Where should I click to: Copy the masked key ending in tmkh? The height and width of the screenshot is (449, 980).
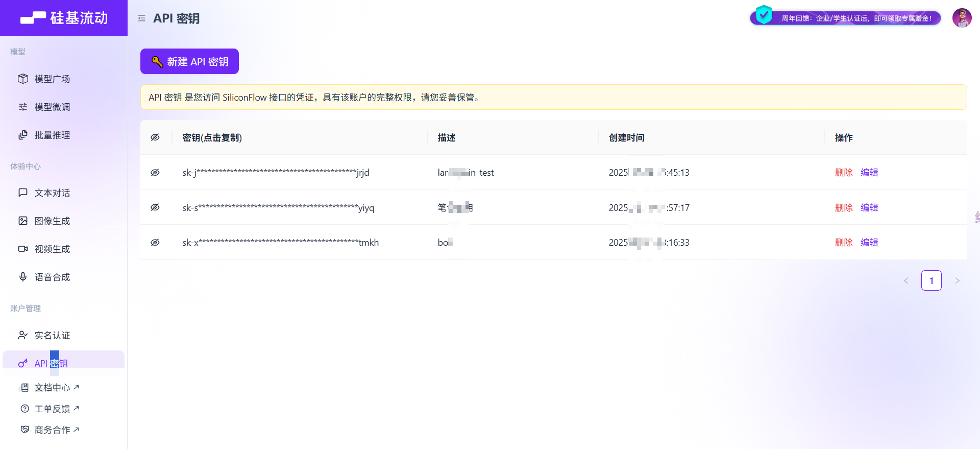(x=280, y=243)
